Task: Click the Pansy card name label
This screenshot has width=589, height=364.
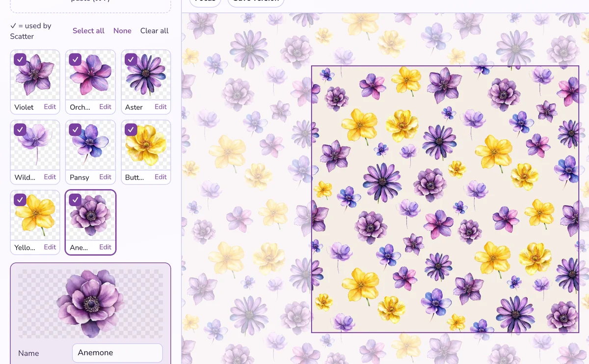Action: [80, 177]
